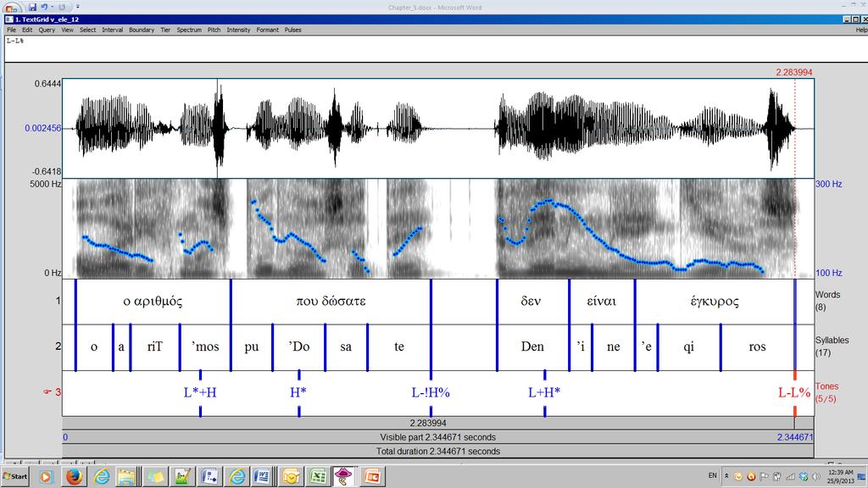This screenshot has width=868, height=488.
Task: Click the volume speaker tray icon
Action: coord(816,476)
